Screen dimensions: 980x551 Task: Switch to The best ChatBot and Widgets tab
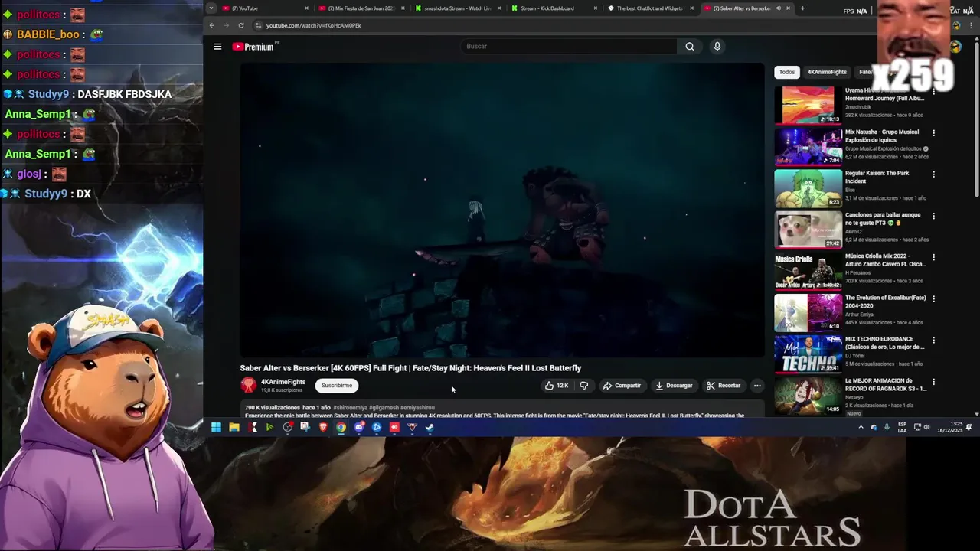(651, 8)
